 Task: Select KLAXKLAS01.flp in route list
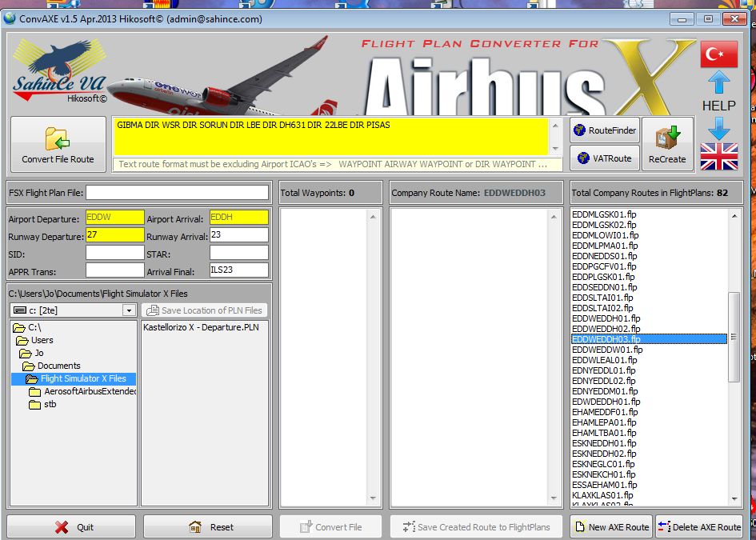[x=602, y=495]
